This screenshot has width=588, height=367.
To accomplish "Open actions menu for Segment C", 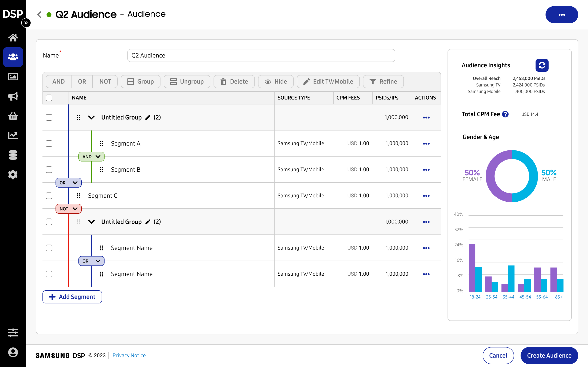I will point(426,196).
